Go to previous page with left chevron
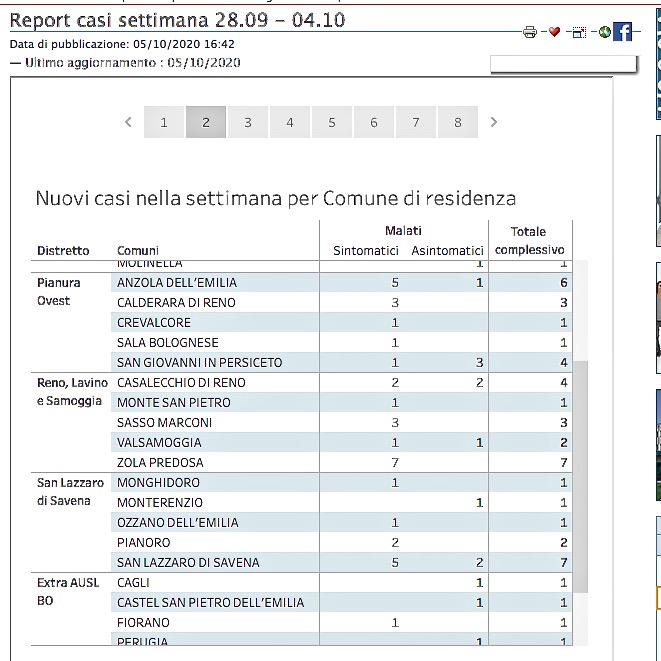Image resolution: width=661 pixels, height=661 pixels. click(128, 122)
